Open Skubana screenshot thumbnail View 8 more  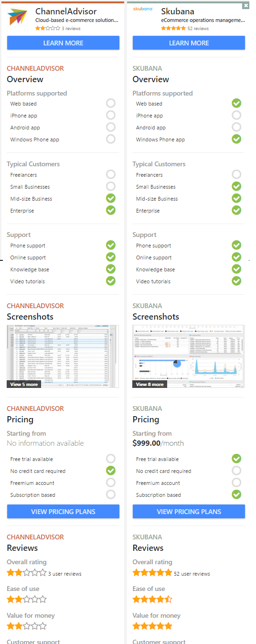pos(189,356)
